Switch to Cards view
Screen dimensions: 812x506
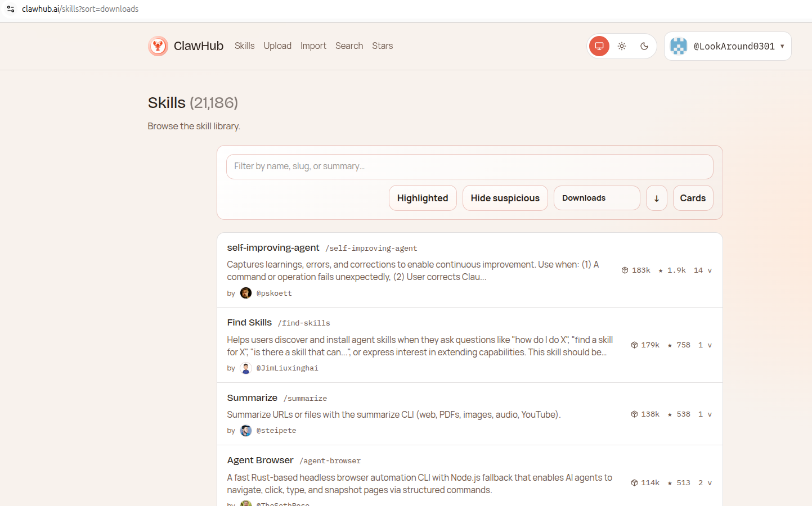[x=693, y=198]
